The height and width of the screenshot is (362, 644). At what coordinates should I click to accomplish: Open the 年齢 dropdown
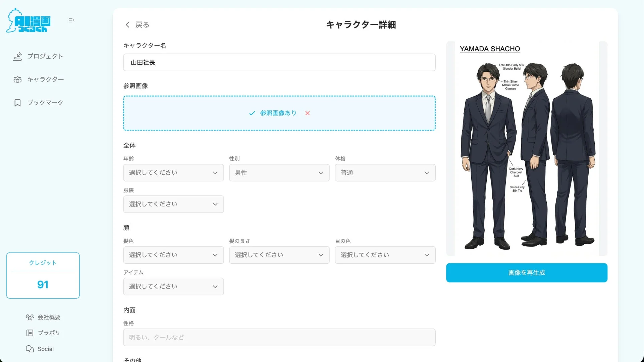pos(173,172)
